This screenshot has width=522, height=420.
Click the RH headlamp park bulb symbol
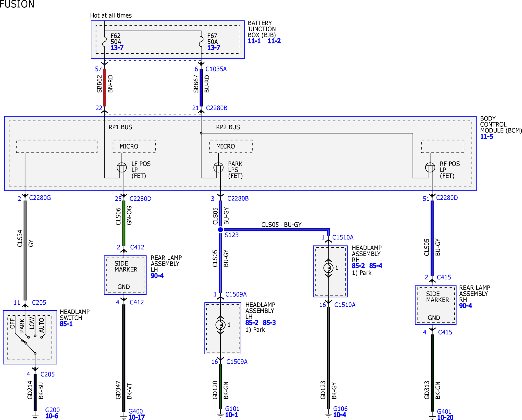tap(328, 268)
